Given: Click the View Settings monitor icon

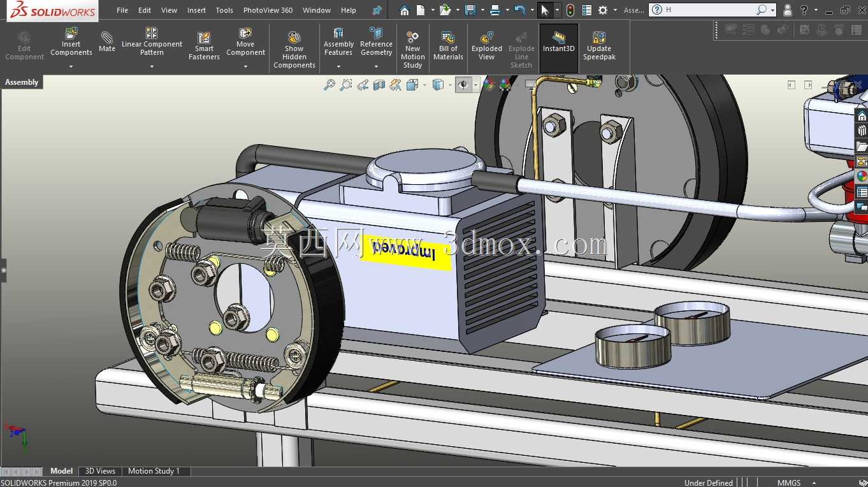Looking at the screenshot, I should 530,84.
